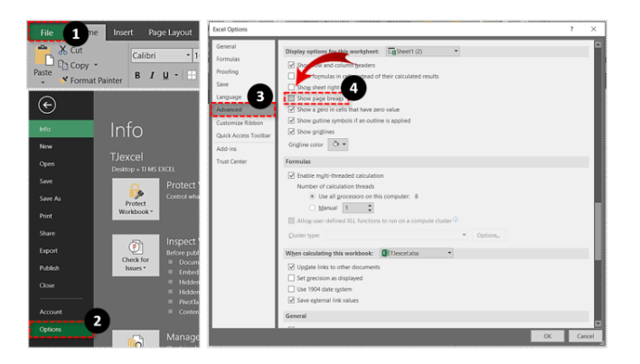Click the scrollbar down arrow in Excel Options
This screenshot has width=640, height=364.
[x=598, y=323]
